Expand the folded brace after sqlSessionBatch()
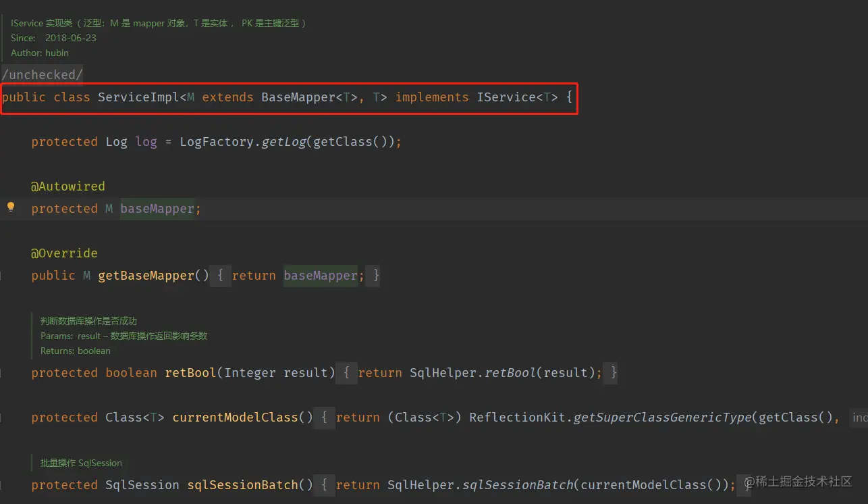Viewport: 868px width, 504px height. [324, 485]
